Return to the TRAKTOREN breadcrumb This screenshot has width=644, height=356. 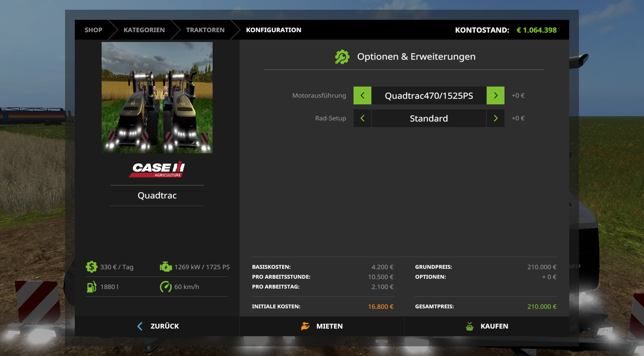point(205,30)
